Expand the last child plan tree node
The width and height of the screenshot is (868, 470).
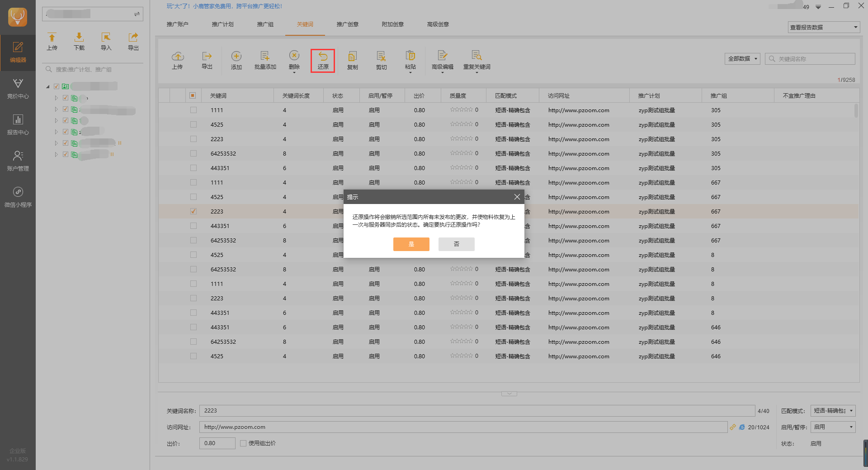(57, 154)
